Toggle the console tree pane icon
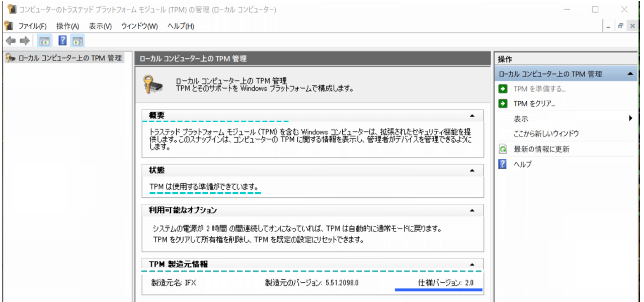The height and width of the screenshot is (302, 644). click(x=44, y=41)
